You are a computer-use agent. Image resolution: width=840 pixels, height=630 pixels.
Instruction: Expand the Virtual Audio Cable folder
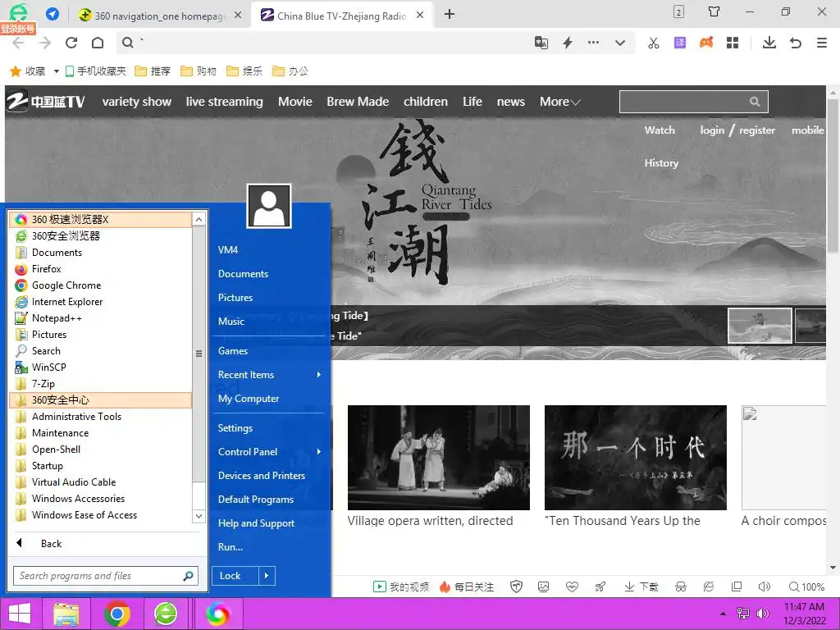[101, 482]
